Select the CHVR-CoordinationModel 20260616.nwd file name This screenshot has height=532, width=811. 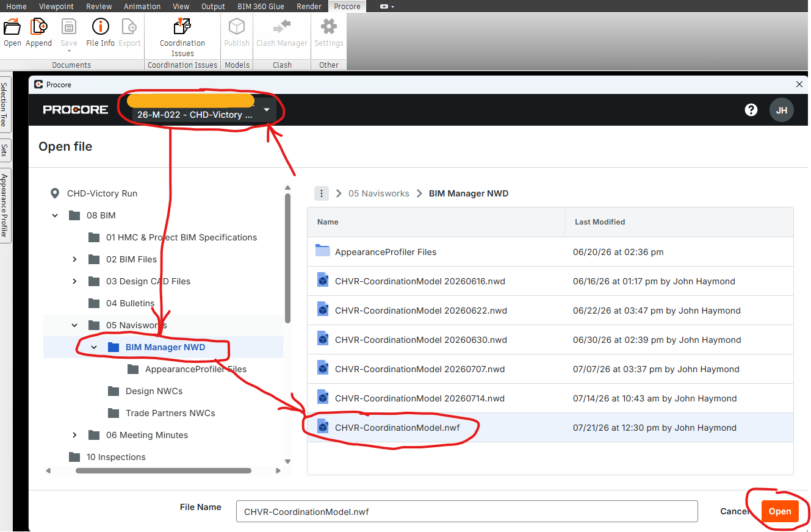click(420, 281)
